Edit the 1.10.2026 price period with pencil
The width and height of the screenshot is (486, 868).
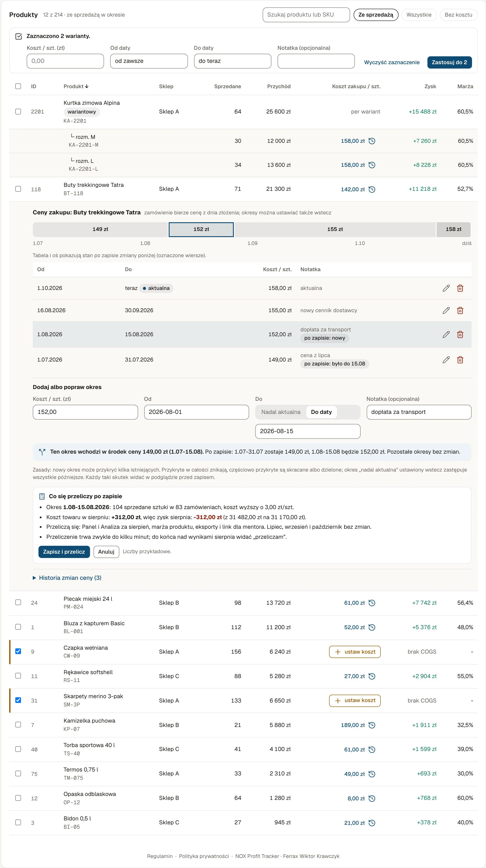446,288
